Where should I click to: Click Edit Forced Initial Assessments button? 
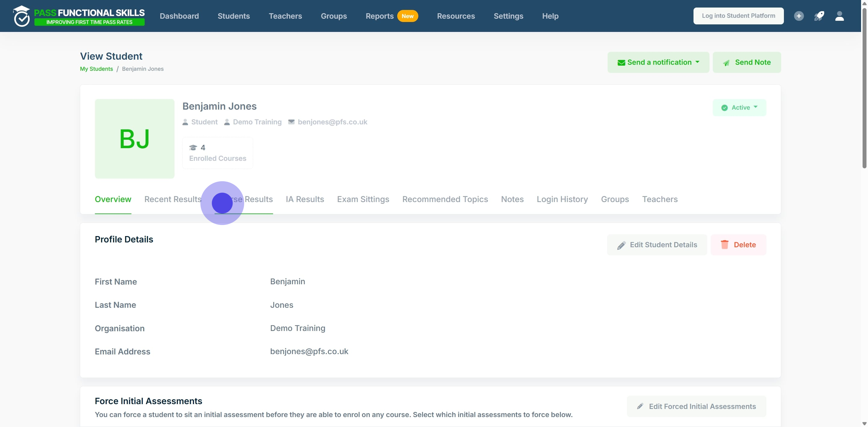696,407
